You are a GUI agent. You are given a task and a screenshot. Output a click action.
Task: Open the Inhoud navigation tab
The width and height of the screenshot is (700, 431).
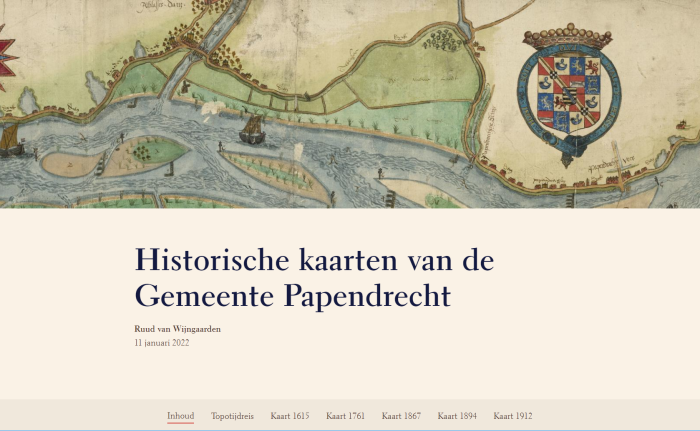180,415
